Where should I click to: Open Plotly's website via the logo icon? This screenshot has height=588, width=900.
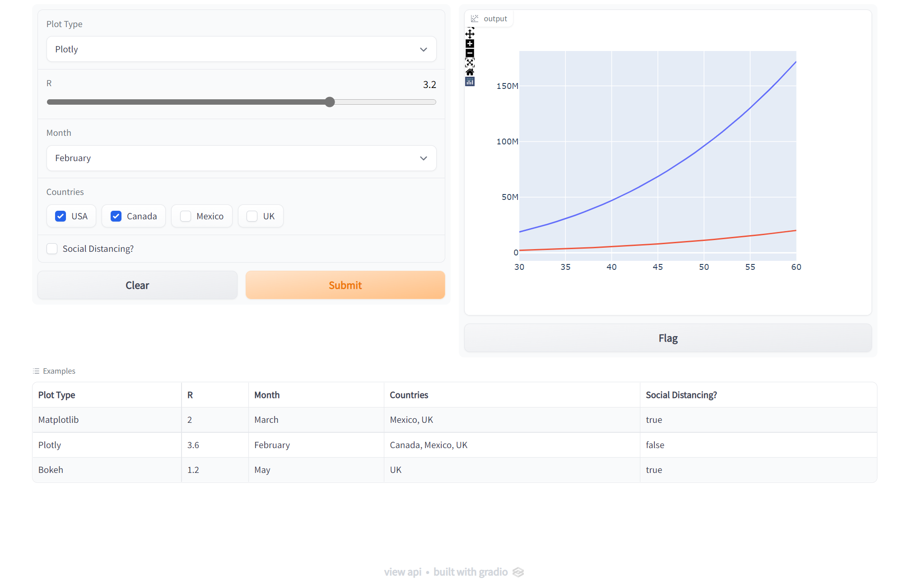pyautogui.click(x=470, y=82)
